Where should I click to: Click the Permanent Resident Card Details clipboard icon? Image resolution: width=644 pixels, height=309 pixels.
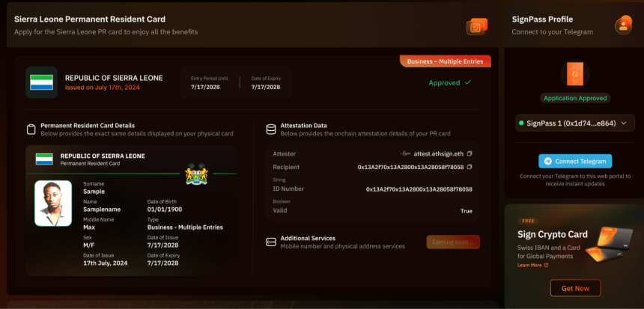click(x=31, y=129)
